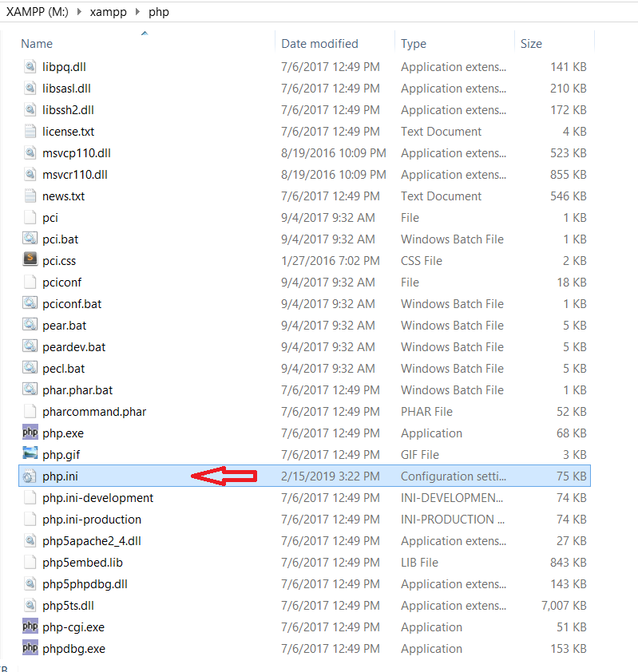The width and height of the screenshot is (638, 672).
Task: Click the phpdbg.exe application icon
Action: click(x=30, y=648)
